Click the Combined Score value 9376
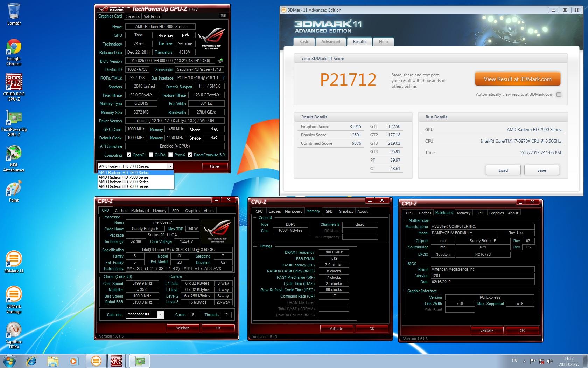The width and height of the screenshot is (588, 368). [356, 143]
